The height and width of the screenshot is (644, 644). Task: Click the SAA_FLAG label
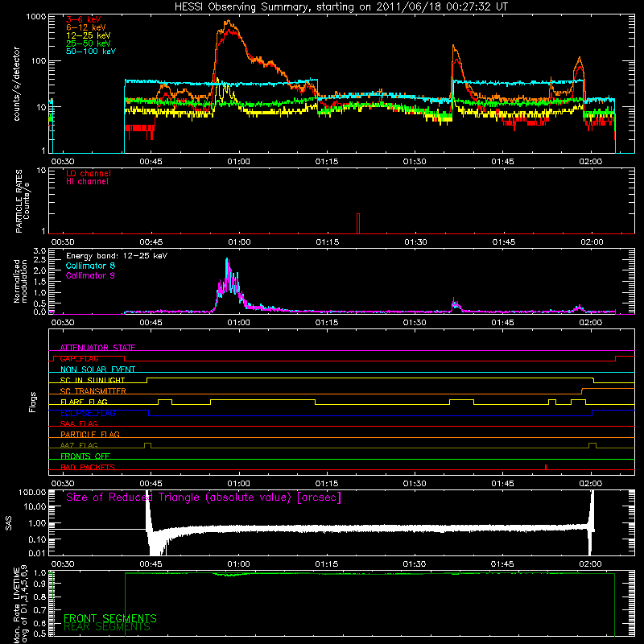[x=79, y=423]
